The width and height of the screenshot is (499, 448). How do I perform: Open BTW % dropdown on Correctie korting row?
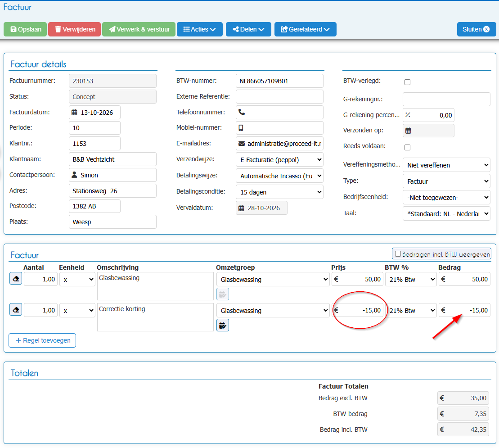(x=411, y=310)
